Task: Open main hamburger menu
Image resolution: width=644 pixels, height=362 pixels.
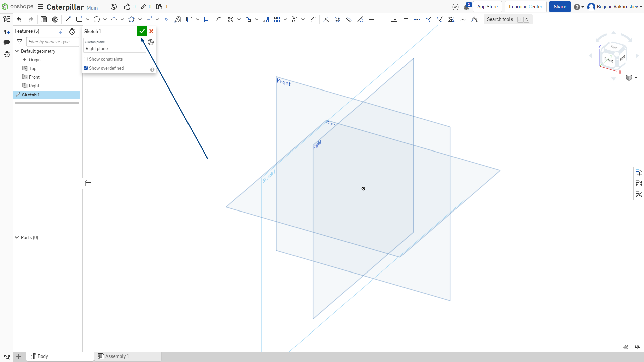Action: 40,7
